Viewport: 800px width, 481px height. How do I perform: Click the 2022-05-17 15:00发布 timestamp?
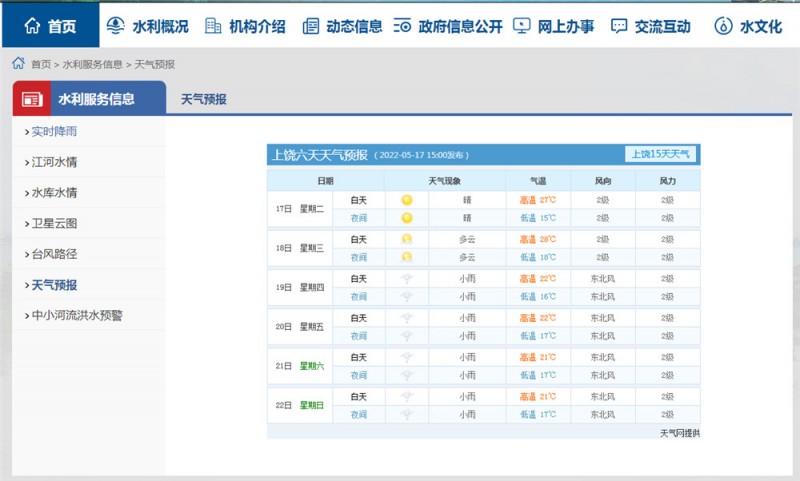pos(421,155)
